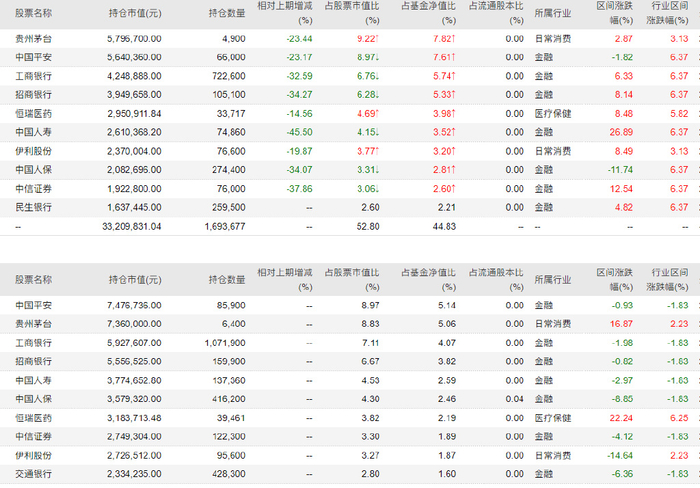Image resolution: width=700 pixels, height=488 pixels.
Task: Click the total quantity 1,693,677
Action: pos(225,226)
